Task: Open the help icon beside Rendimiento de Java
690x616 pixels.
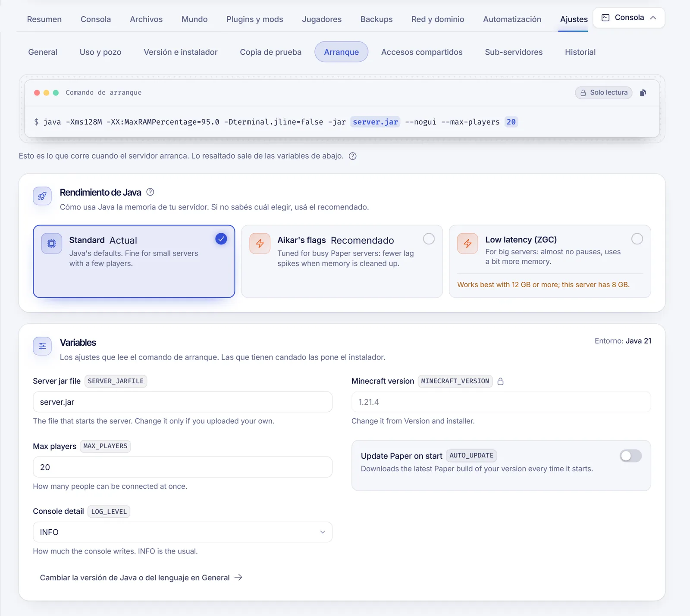Action: (x=150, y=192)
